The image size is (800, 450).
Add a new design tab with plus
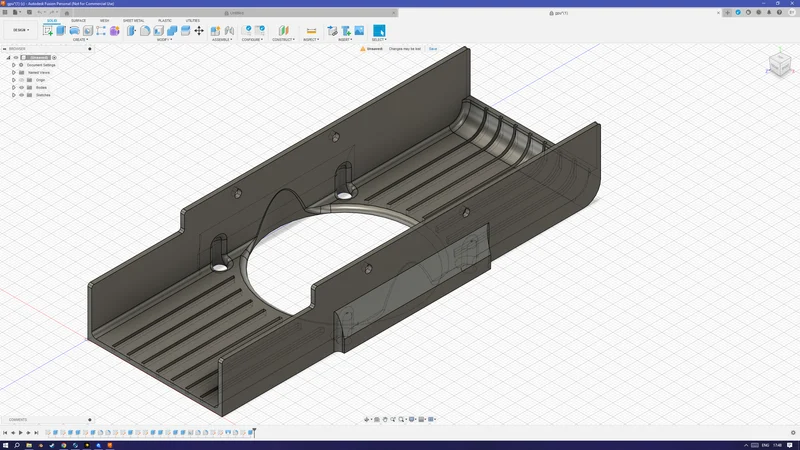point(728,12)
